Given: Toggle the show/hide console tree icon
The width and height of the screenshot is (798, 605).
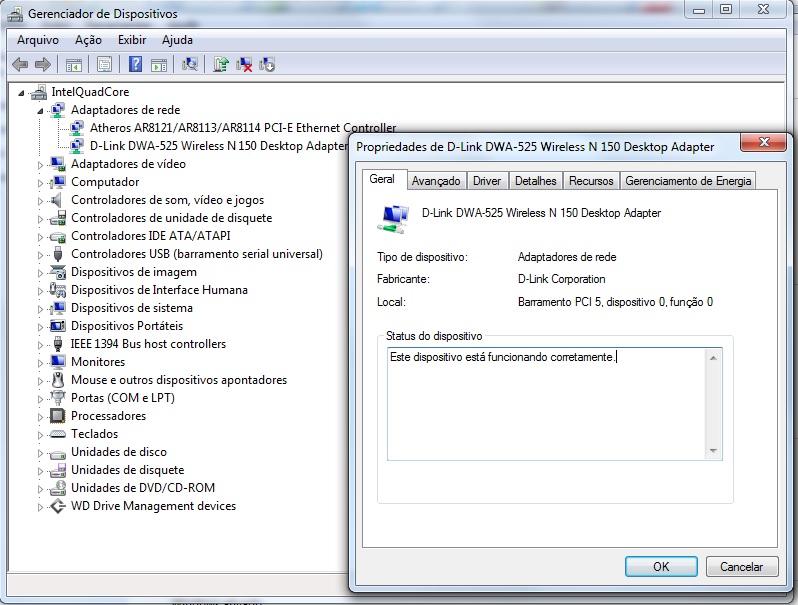Looking at the screenshot, I should click(74, 65).
